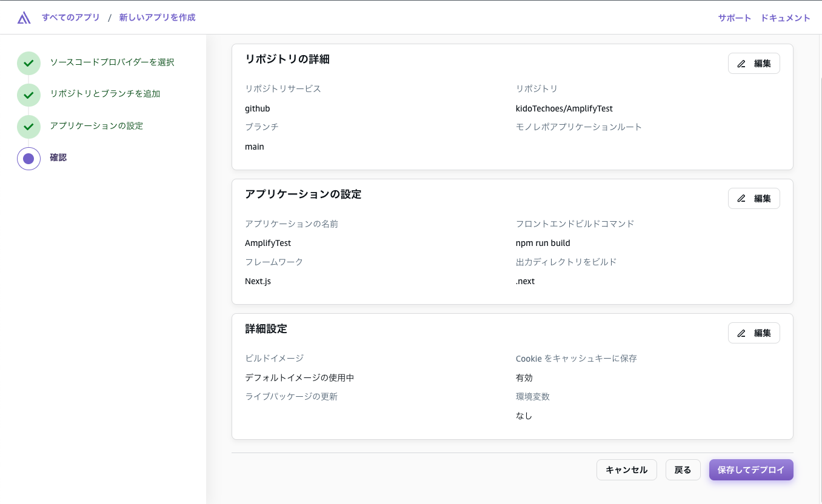This screenshot has height=504, width=822.
Task: Click the green checkmark for ソースコードプロバイダーを選択
Action: pos(28,62)
